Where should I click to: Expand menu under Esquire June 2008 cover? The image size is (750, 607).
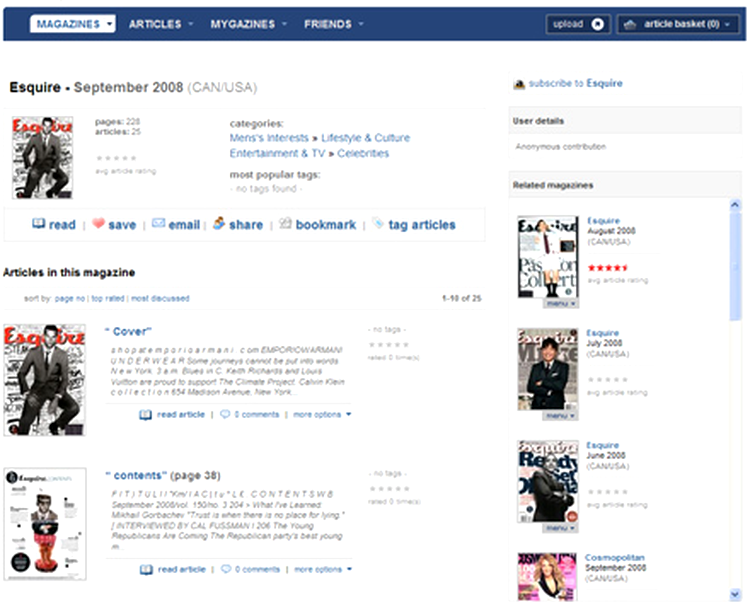click(x=561, y=528)
